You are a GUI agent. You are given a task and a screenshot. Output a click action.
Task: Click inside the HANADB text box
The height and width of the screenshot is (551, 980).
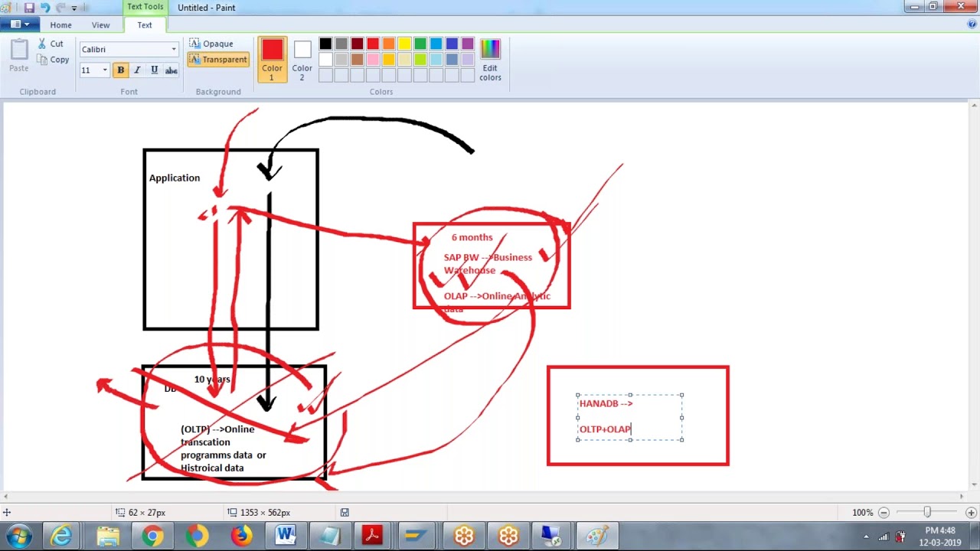629,417
